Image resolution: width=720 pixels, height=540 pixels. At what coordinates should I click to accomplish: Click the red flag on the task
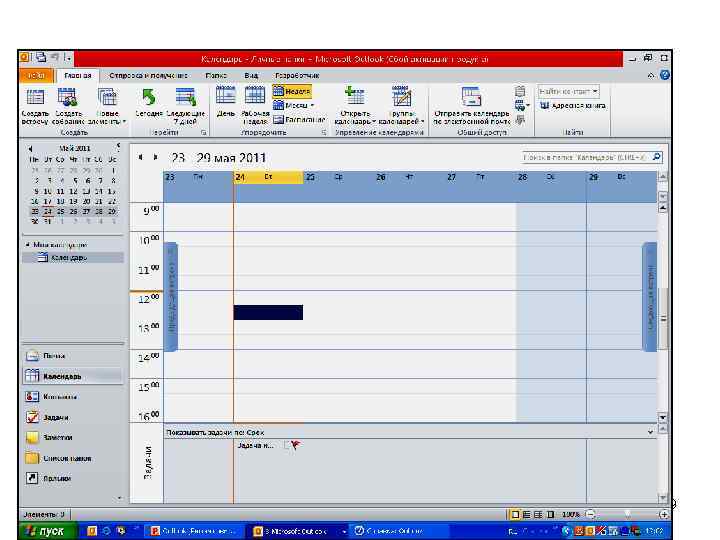(x=296, y=444)
